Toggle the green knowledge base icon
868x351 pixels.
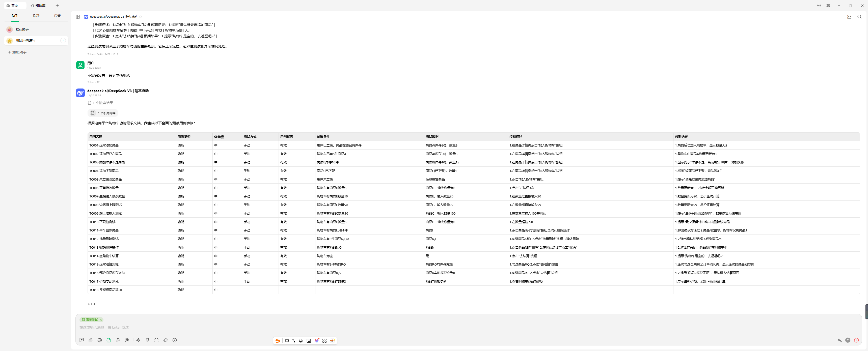click(x=108, y=340)
